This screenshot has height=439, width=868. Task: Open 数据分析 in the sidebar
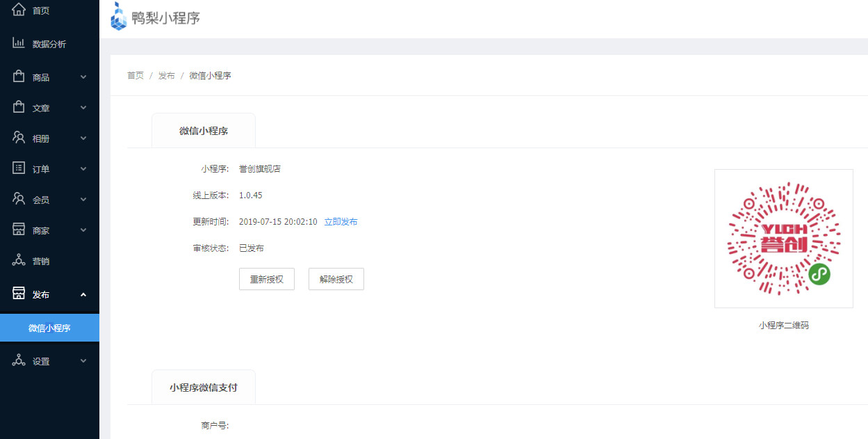point(49,44)
